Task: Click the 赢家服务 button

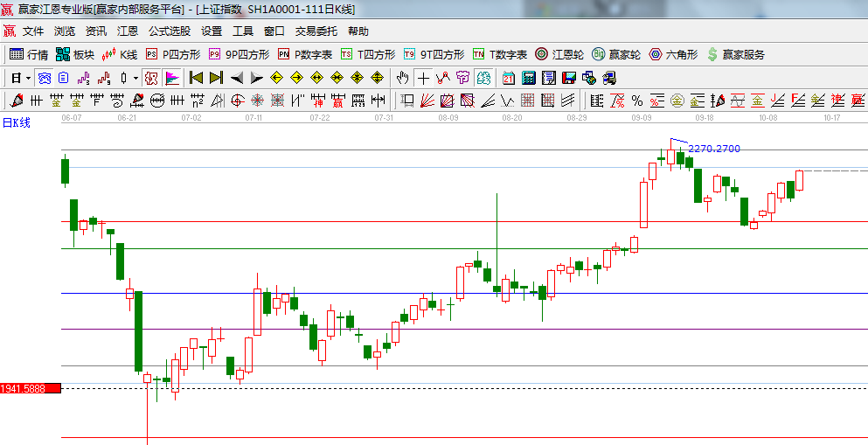Action: point(736,54)
